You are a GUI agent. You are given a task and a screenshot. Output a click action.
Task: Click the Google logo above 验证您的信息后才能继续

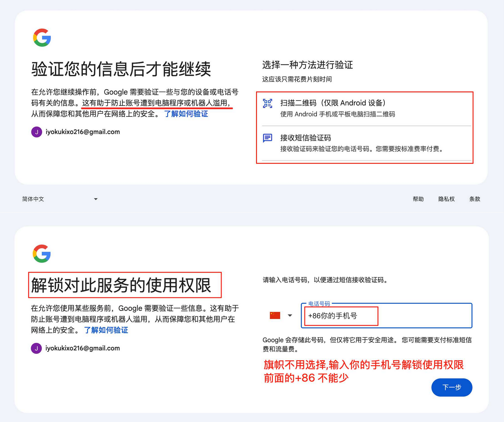42,37
